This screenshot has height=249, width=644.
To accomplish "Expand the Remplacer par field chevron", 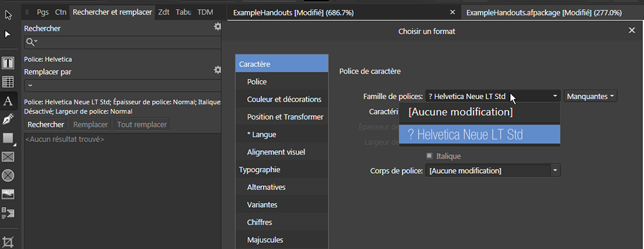I will [31, 86].
